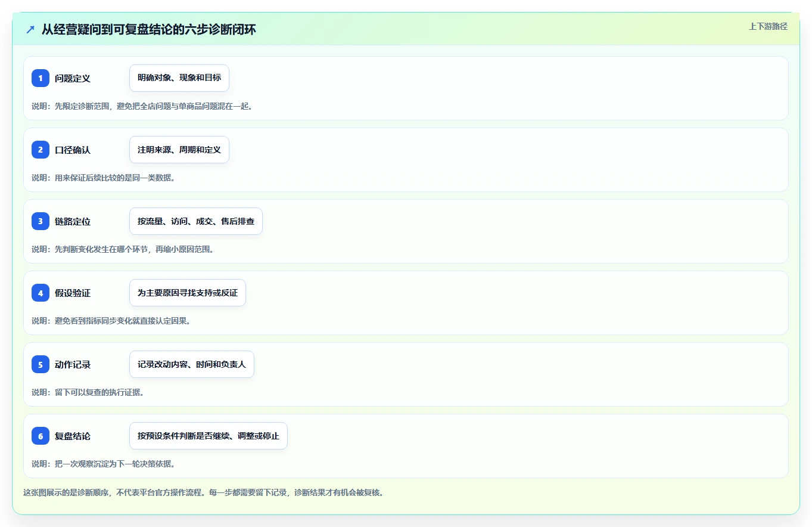Click the 注明来源、周期和定义 chip

(x=179, y=150)
